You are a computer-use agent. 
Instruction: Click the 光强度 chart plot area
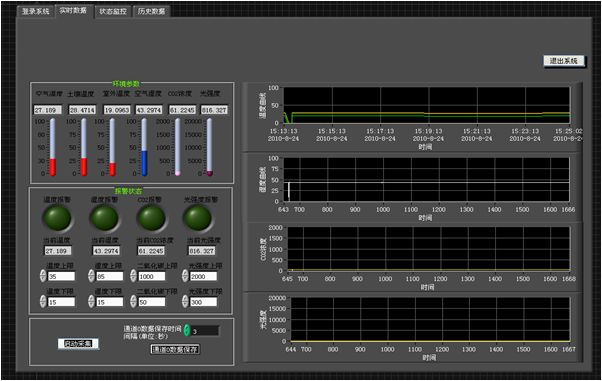point(430,320)
